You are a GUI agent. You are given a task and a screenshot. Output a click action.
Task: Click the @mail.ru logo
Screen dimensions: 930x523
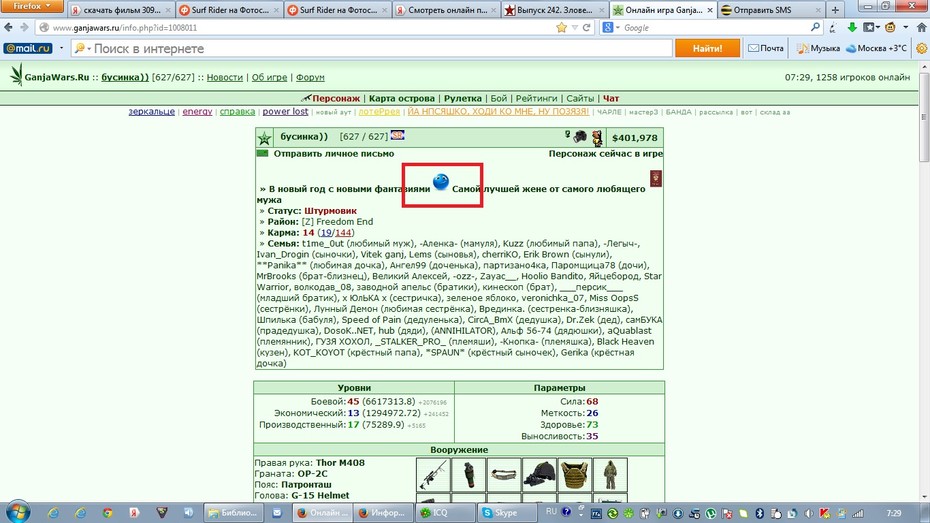click(28, 49)
